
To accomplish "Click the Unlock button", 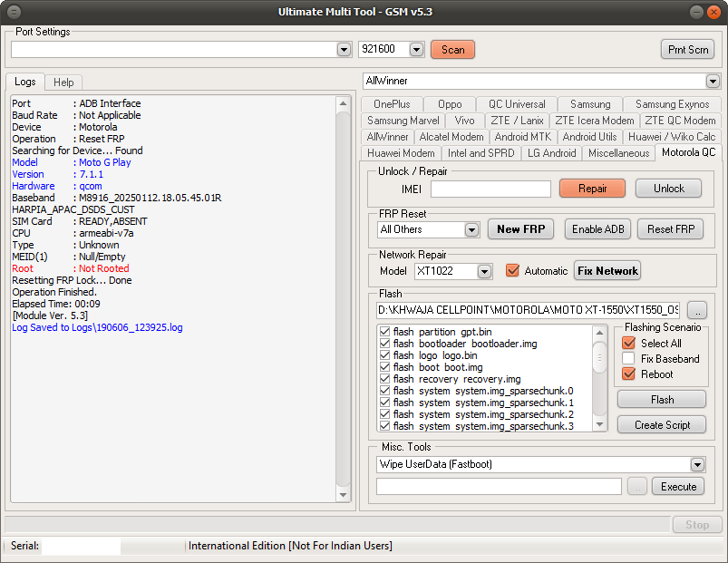I will click(668, 189).
